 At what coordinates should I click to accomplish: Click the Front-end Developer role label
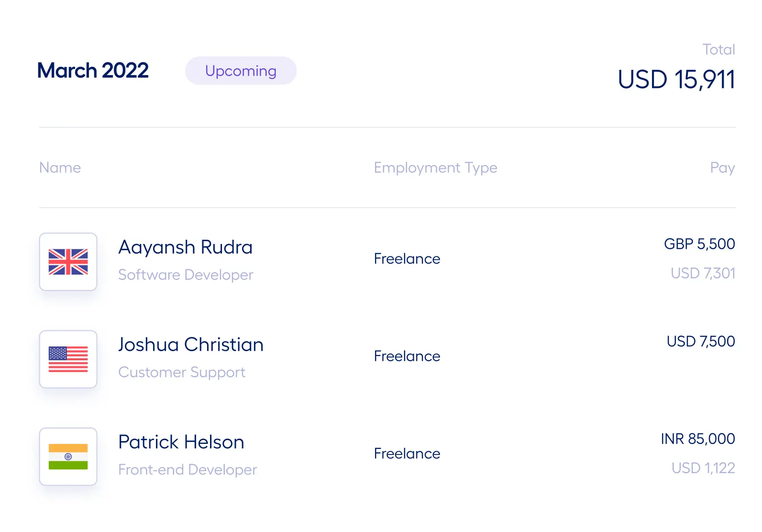tap(188, 470)
